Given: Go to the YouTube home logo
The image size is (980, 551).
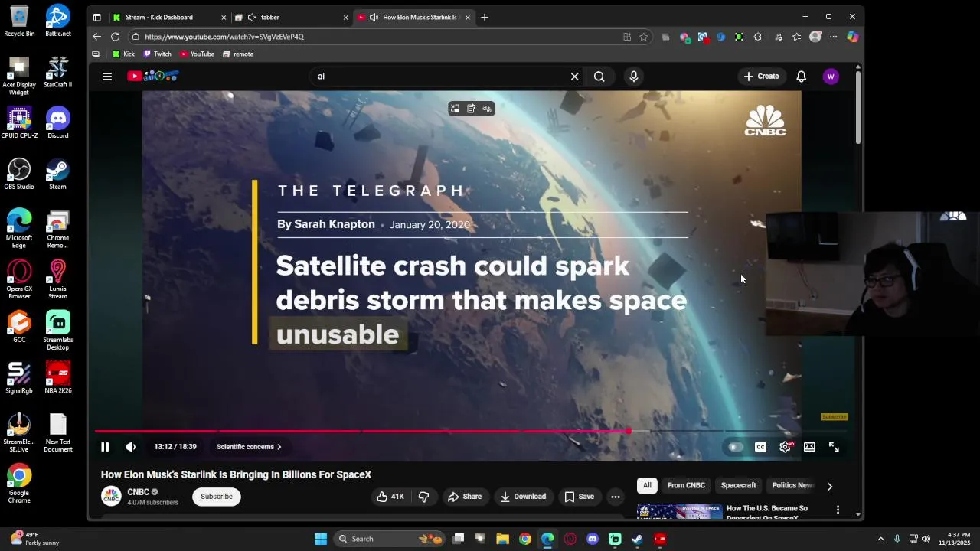Looking at the screenshot, I should (152, 76).
